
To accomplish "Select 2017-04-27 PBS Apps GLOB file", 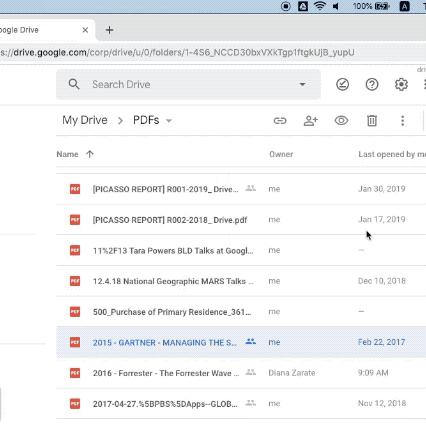I will pos(241,404).
